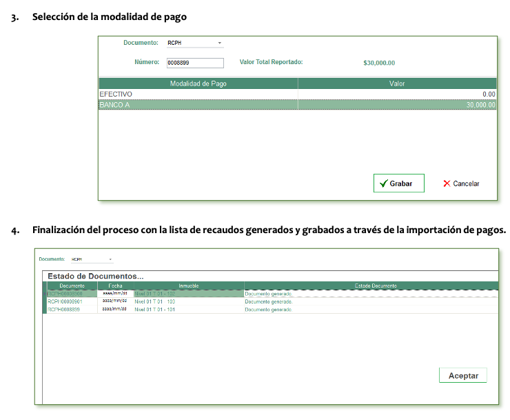Click the Fecha column header
The width and height of the screenshot is (510, 420).
click(x=115, y=286)
